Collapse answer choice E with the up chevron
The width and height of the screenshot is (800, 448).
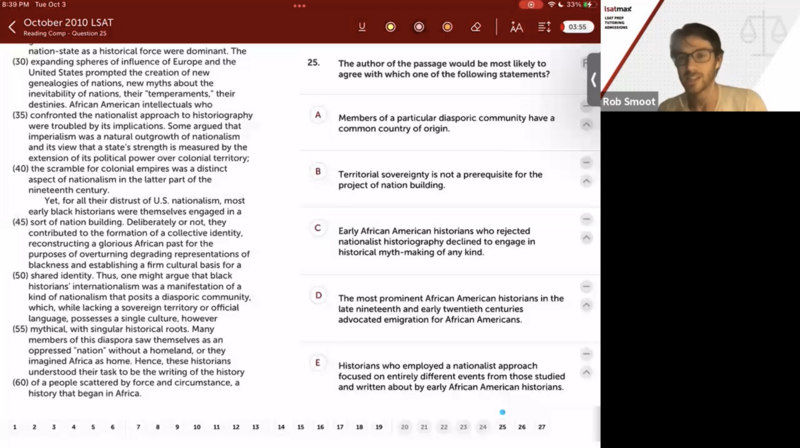[x=587, y=374]
